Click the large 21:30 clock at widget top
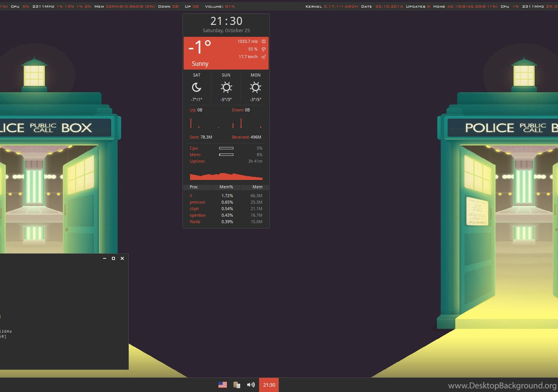Viewport: 558px width, 392px height. click(226, 21)
